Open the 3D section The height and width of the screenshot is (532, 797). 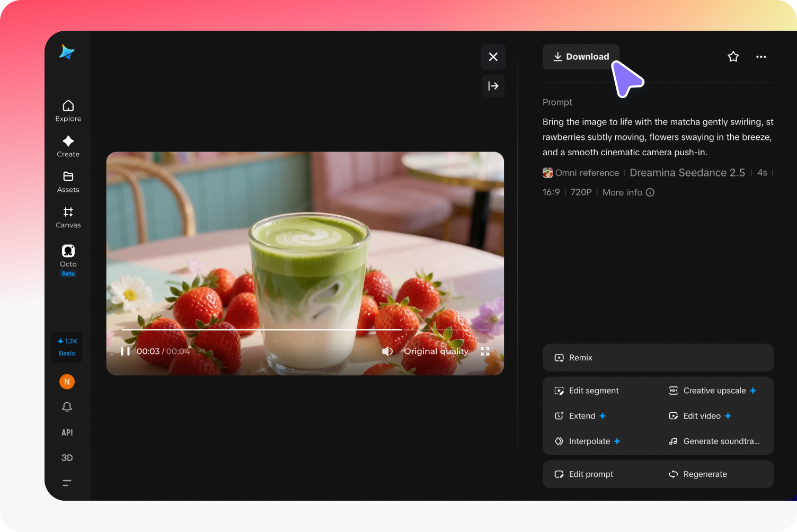67,458
